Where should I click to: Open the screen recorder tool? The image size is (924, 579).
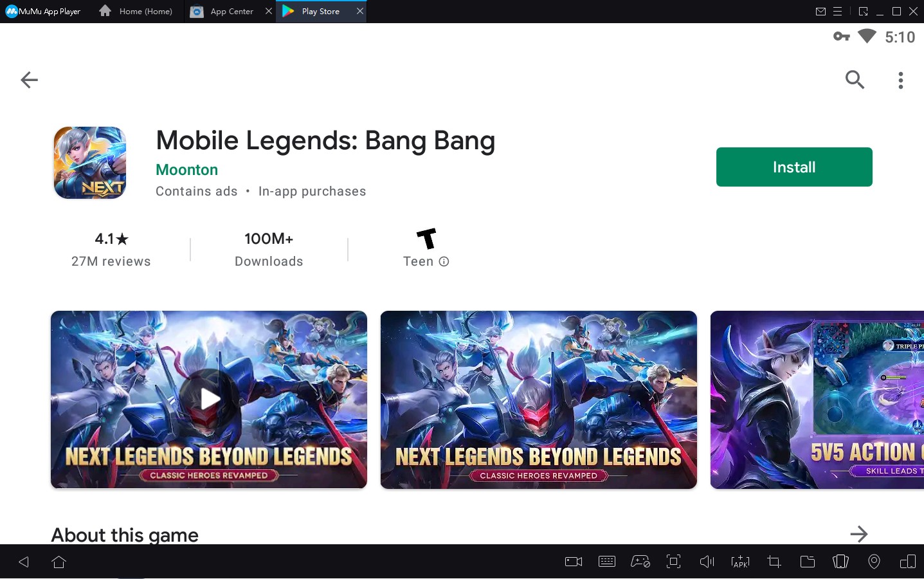pyautogui.click(x=574, y=562)
